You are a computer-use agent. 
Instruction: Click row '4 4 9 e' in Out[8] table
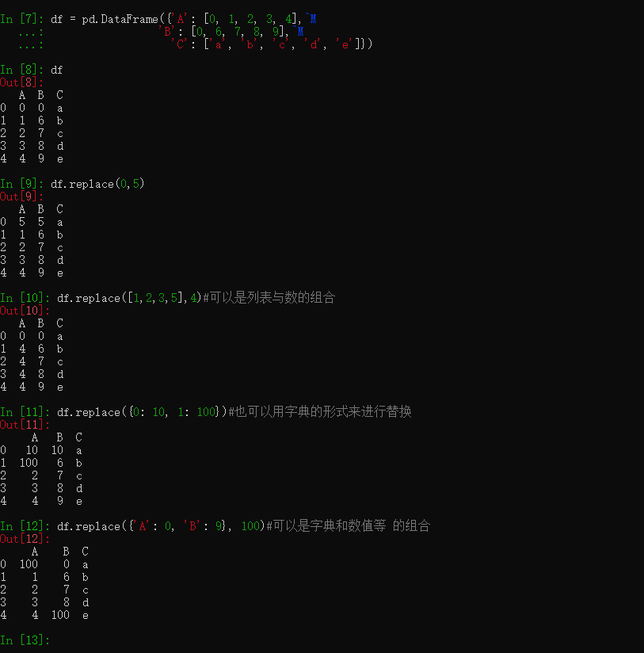(x=32, y=159)
